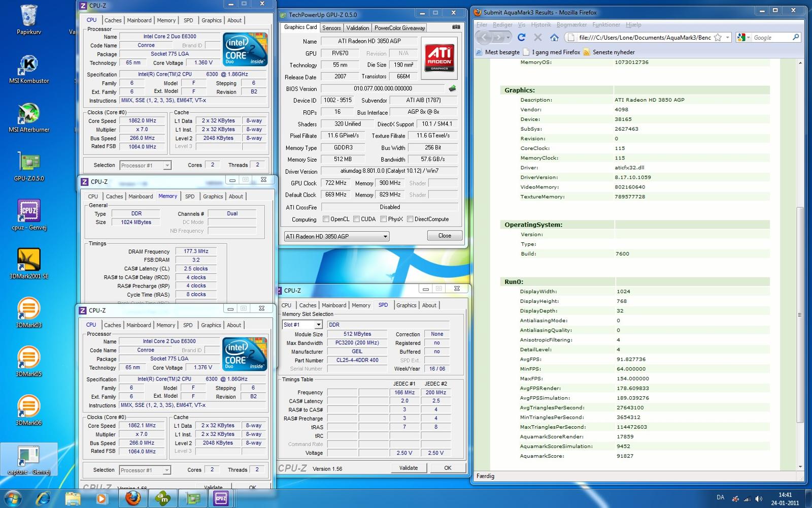
Task: Open ATI Radeon HD 3850 AGP dropdown
Action: pyautogui.click(x=336, y=236)
